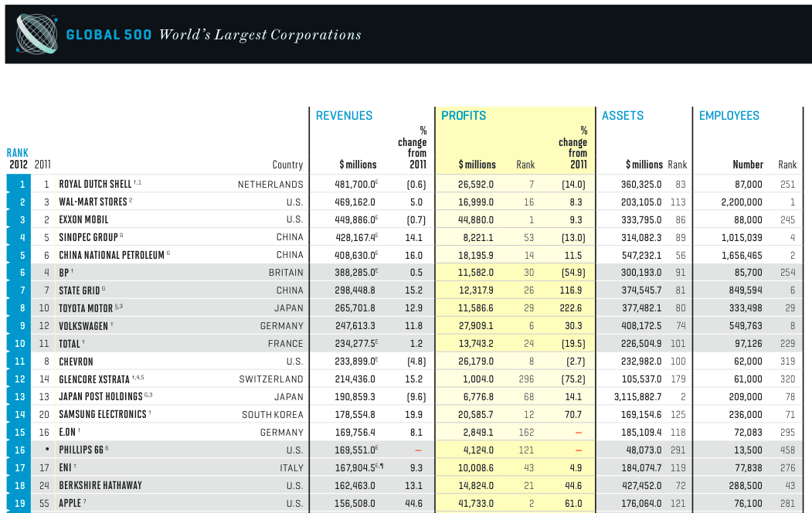Select company name ROYAL DUTCH SHELL

point(95,185)
